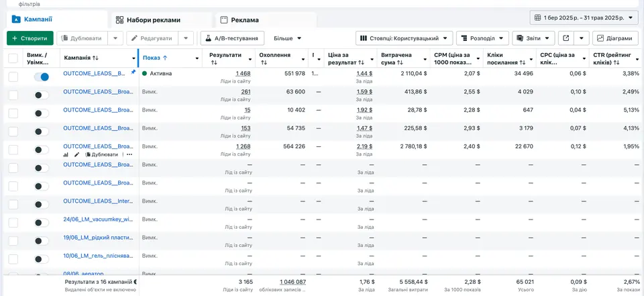Image resolution: width=644 pixels, height=296 pixels.
Task: Sort by the Кампанія column arrows
Action: point(96,58)
